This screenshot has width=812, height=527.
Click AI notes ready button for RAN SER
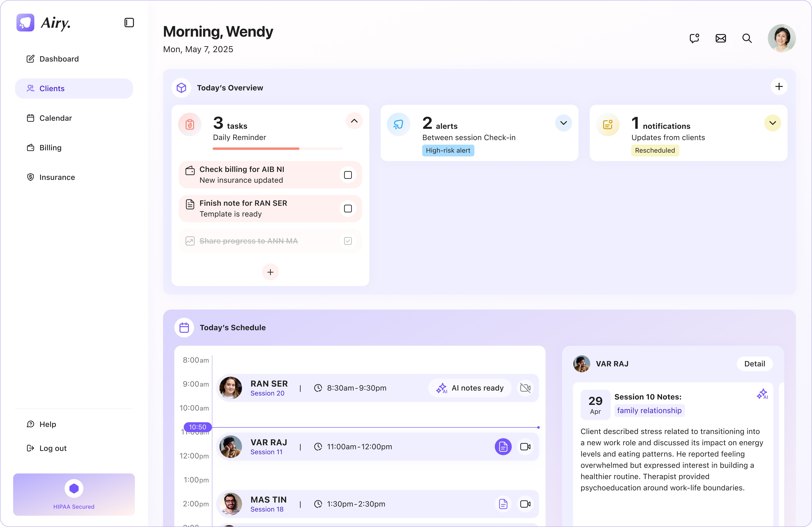pyautogui.click(x=470, y=388)
